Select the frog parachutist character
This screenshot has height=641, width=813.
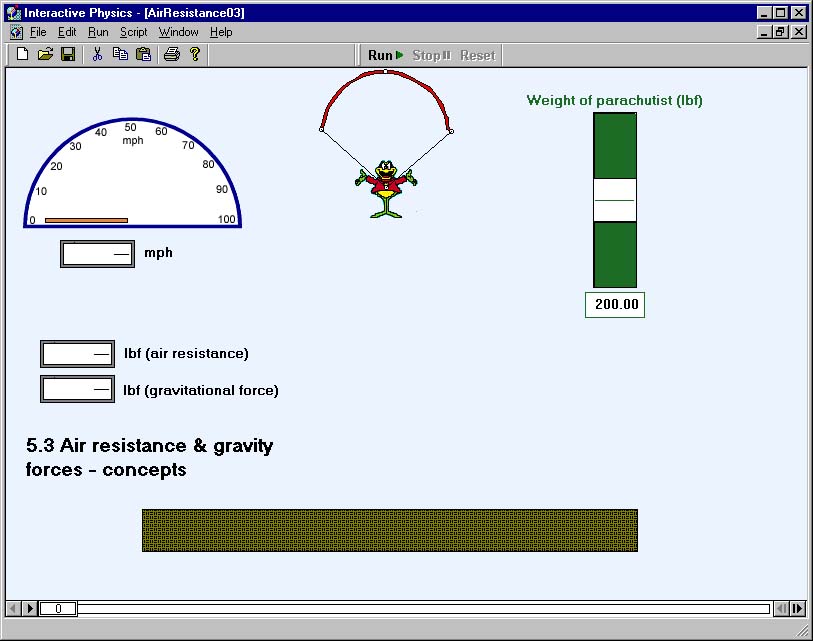(386, 189)
